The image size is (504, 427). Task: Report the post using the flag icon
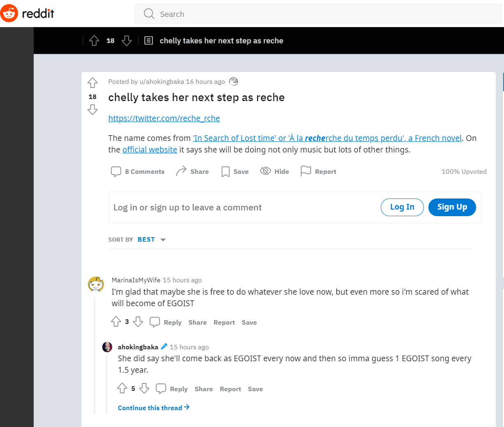coord(306,171)
